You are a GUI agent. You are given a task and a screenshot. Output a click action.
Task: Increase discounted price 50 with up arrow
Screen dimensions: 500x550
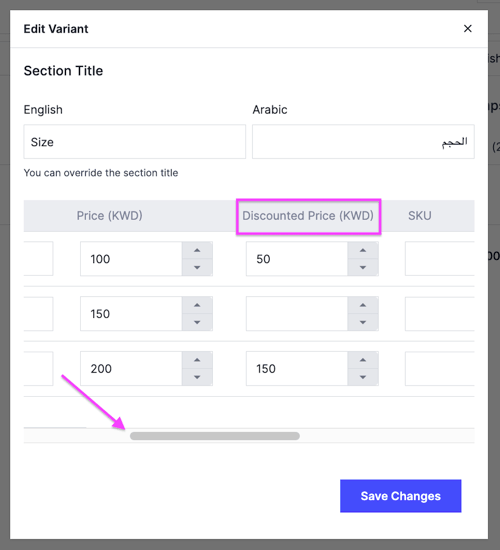pyautogui.click(x=363, y=250)
